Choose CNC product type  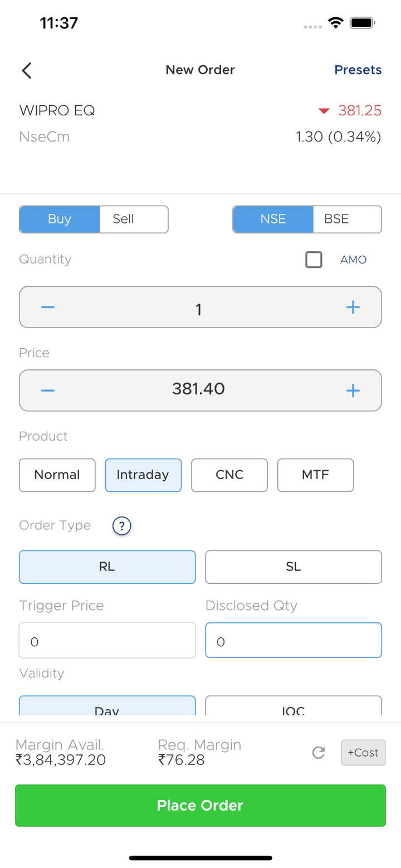(x=229, y=475)
